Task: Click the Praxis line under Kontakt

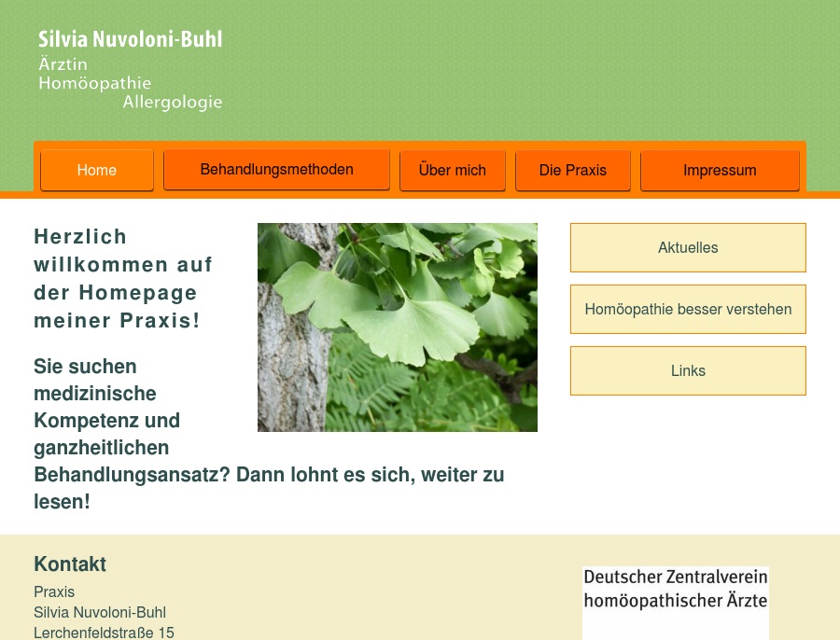Action: tap(54, 591)
